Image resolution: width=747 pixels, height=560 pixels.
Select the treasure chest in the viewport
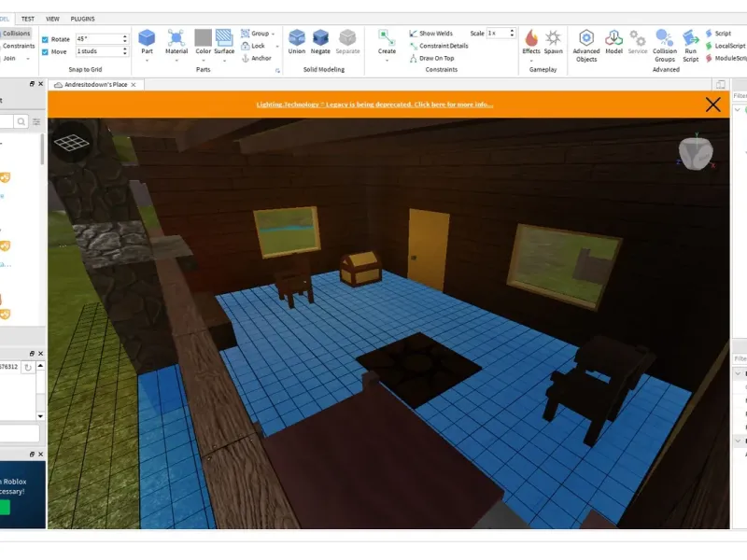pos(360,269)
